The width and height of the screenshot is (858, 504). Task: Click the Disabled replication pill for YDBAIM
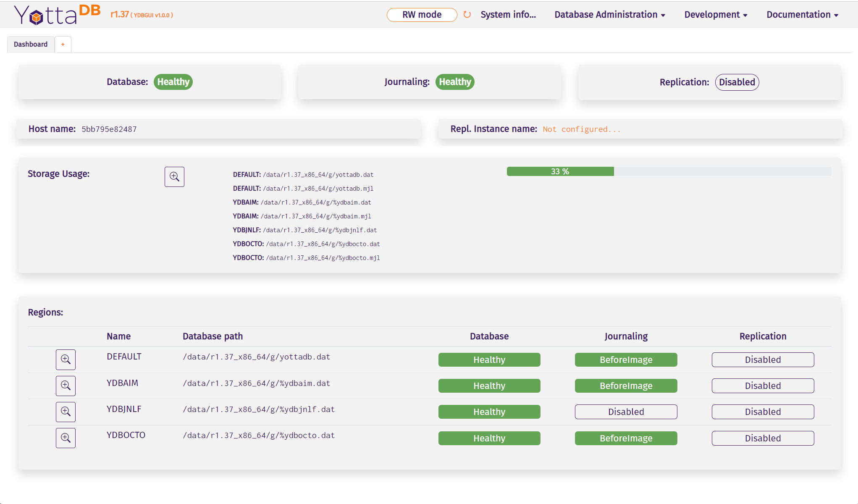[763, 386]
